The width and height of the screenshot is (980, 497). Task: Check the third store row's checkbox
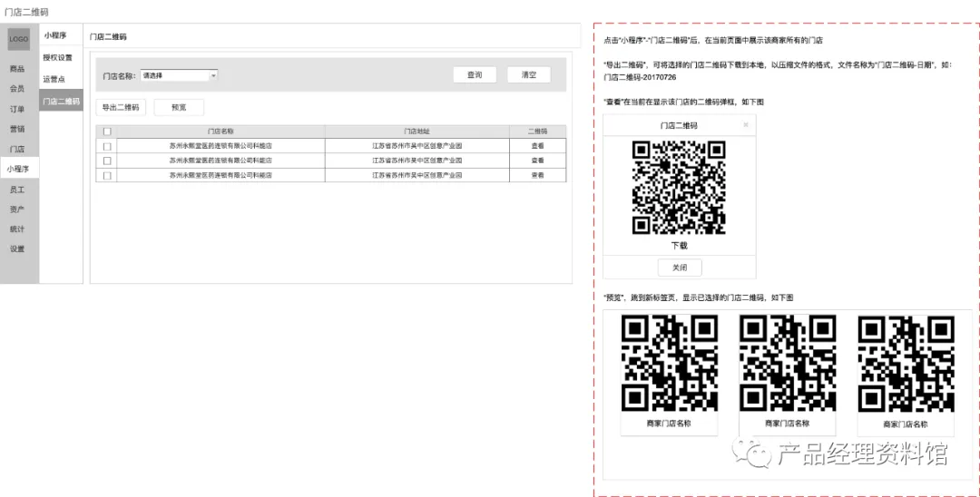[x=107, y=175]
